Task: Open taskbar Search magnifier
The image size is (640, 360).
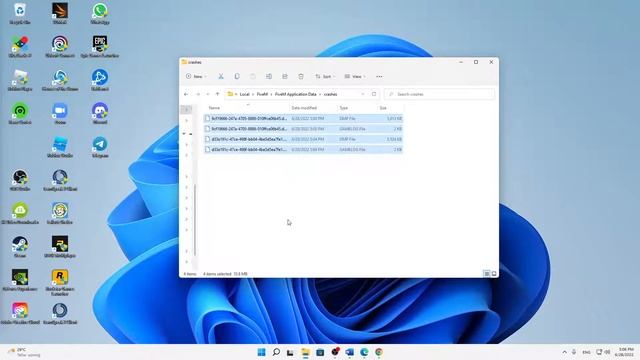Action: coord(276,352)
